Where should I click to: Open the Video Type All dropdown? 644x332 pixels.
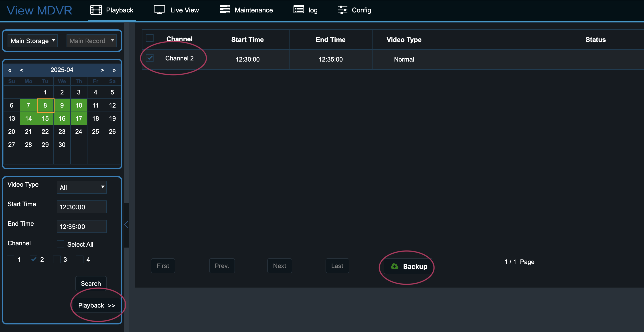coord(81,187)
